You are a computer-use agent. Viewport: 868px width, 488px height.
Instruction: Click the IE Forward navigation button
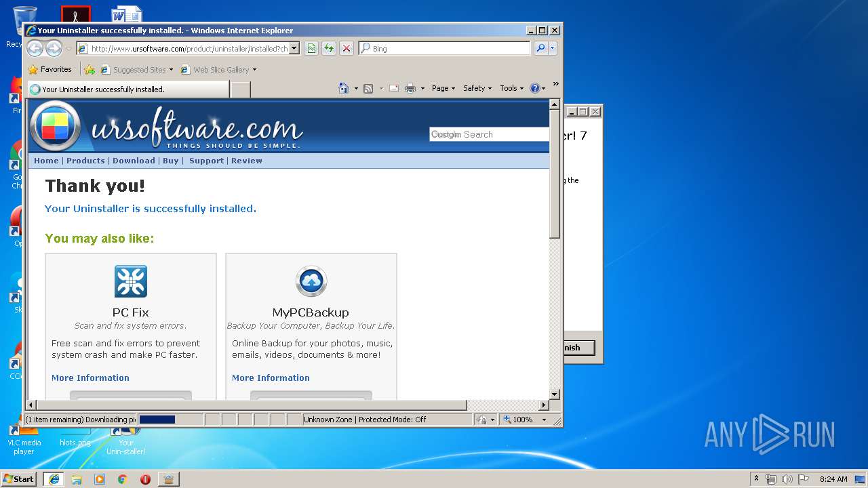54,48
